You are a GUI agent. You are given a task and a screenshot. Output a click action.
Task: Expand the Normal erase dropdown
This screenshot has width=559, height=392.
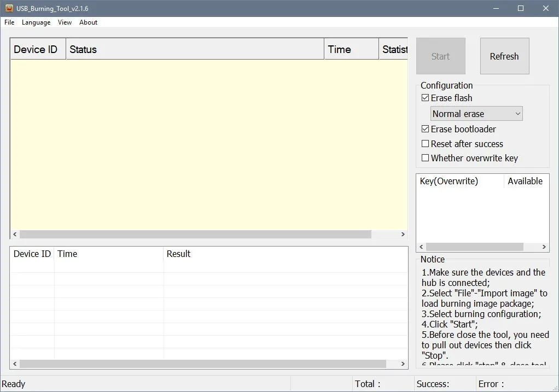[476, 114]
